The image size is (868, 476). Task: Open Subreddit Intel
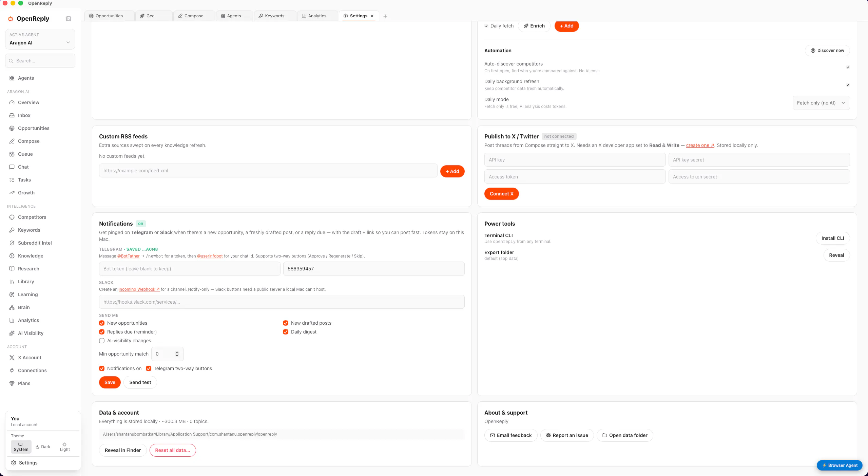coord(40,243)
